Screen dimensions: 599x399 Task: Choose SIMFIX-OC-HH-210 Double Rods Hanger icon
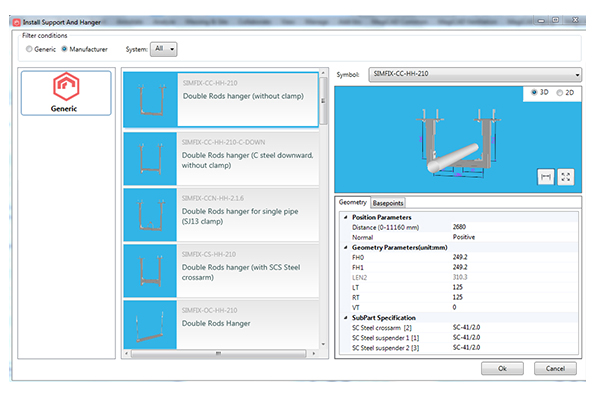[150, 325]
